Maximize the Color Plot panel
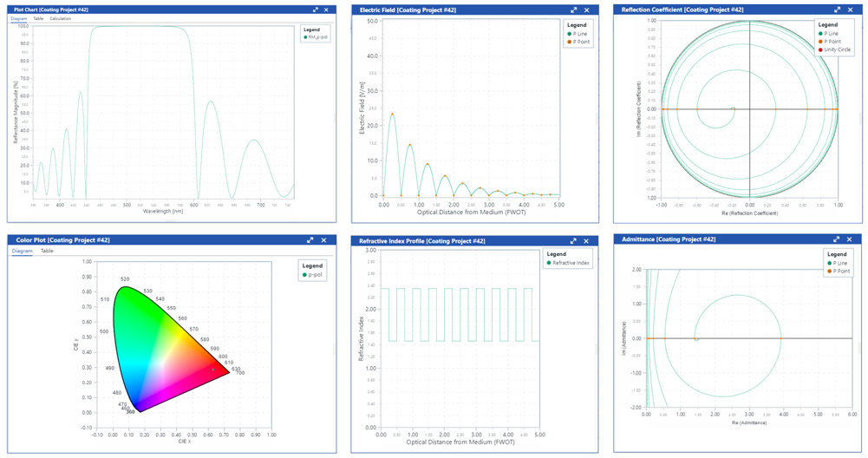Image resolution: width=868 pixels, height=458 pixels. (310, 239)
